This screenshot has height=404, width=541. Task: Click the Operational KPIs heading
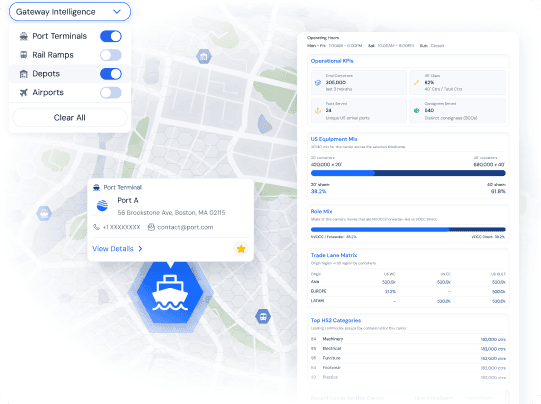coord(332,61)
